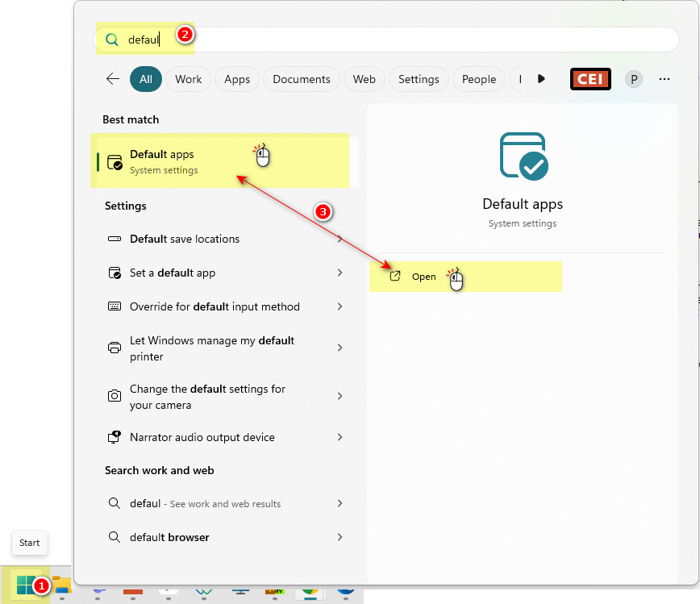Open 'default browser' web search suggestion
Screen dimensions: 700x604
[169, 538]
